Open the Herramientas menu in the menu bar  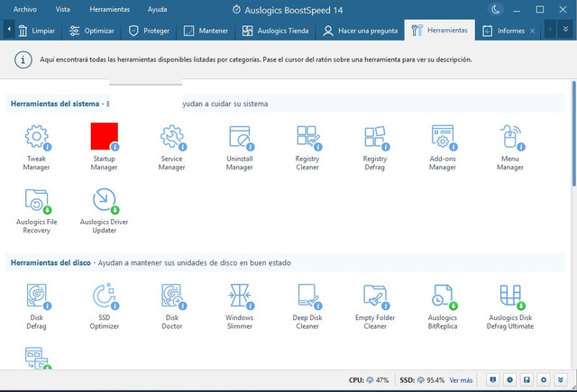(x=110, y=10)
